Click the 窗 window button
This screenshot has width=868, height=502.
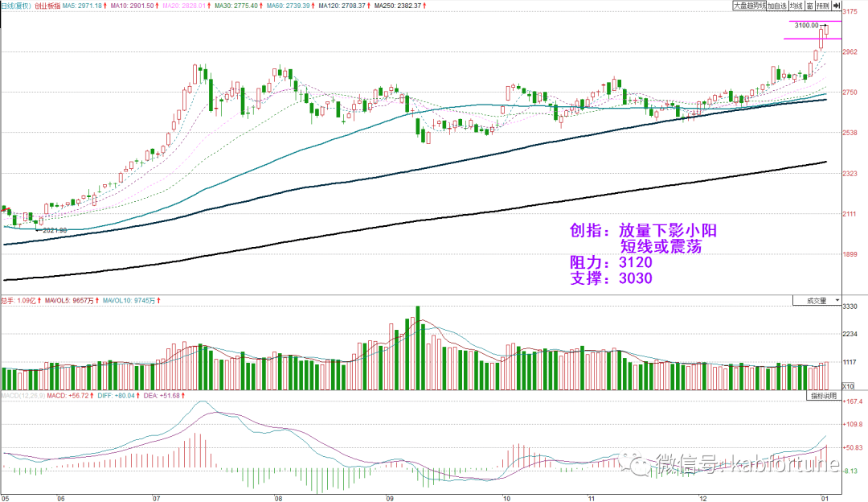click(810, 6)
